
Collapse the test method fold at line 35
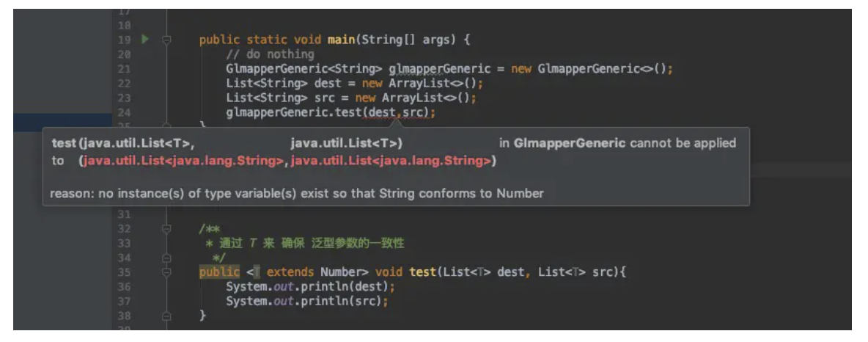pos(166,272)
